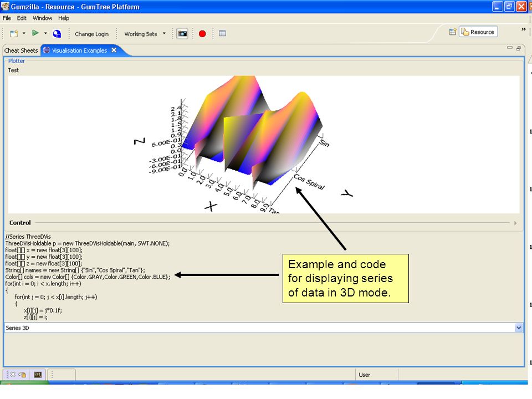532x399 pixels.
Task: Click the 'Test' plot title text
Action: pyautogui.click(x=13, y=70)
